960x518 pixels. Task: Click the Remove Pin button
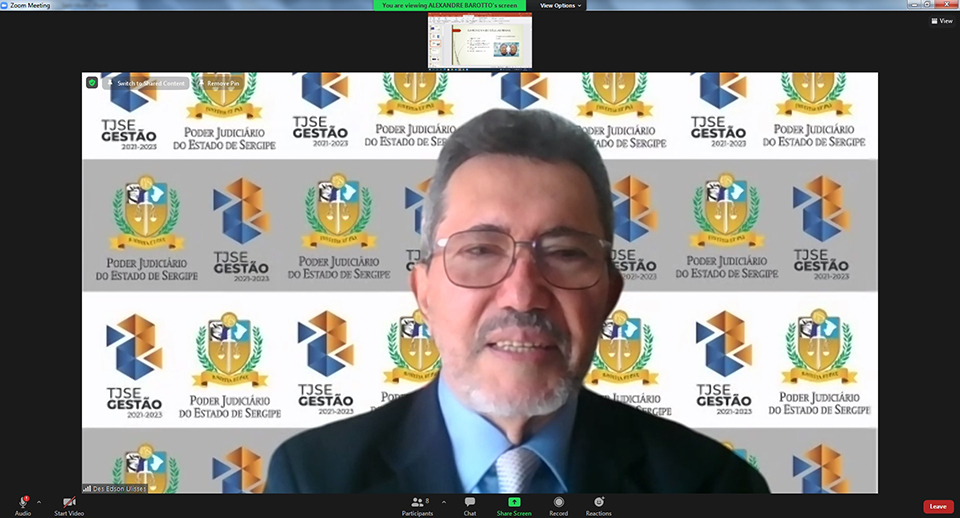(218, 83)
